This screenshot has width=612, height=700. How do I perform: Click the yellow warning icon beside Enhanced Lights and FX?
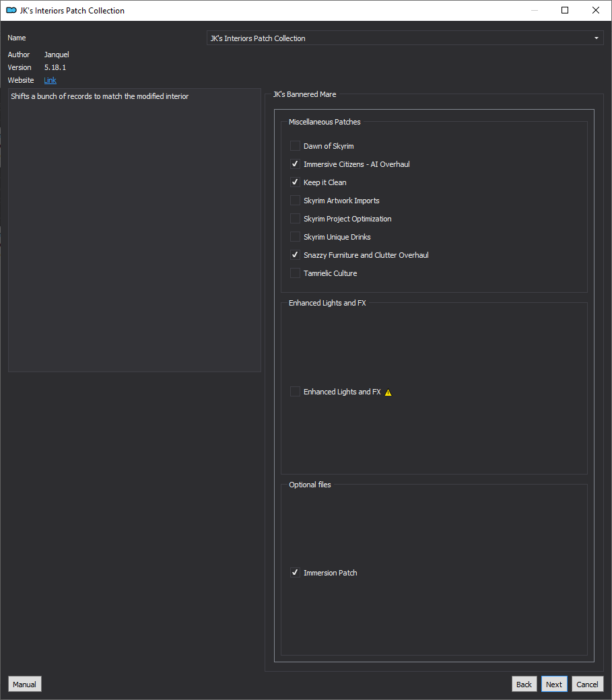[x=388, y=392]
